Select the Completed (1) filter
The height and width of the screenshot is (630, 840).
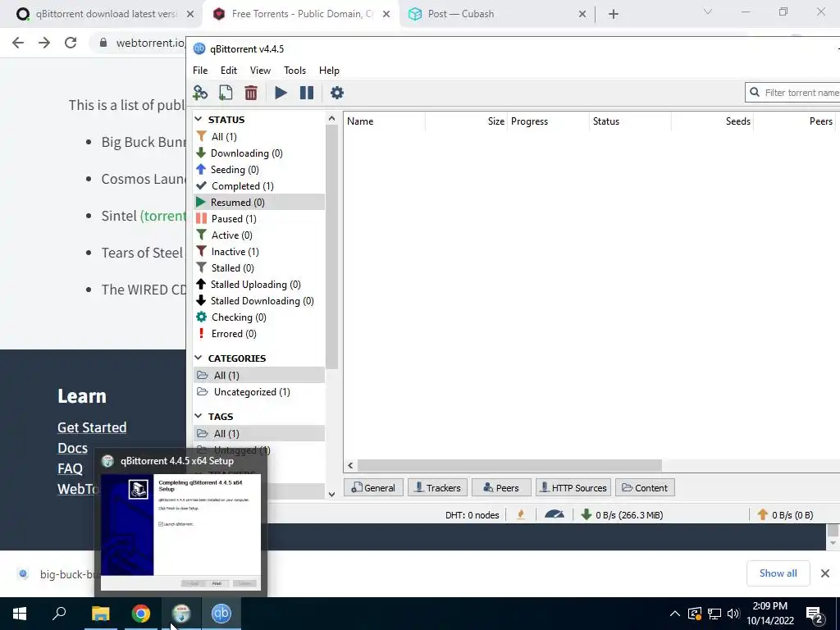[x=259, y=186]
